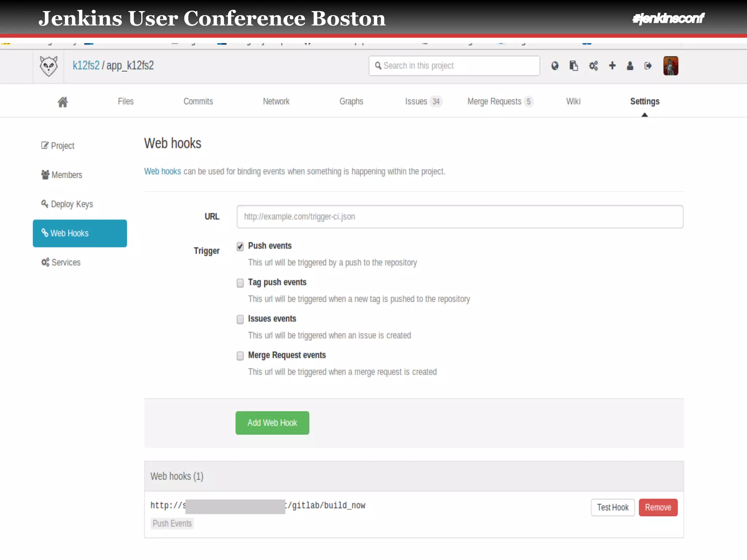
Task: Switch to the Network tab
Action: [x=276, y=101]
